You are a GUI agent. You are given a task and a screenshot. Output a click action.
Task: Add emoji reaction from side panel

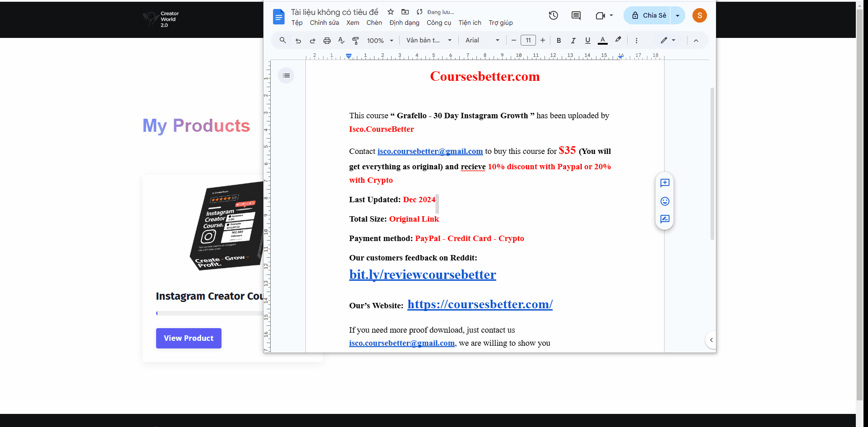[x=665, y=201]
